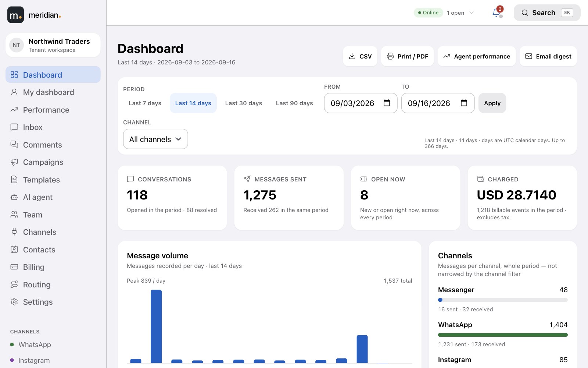Click the WhatsApp channel progress bar

pos(503,335)
